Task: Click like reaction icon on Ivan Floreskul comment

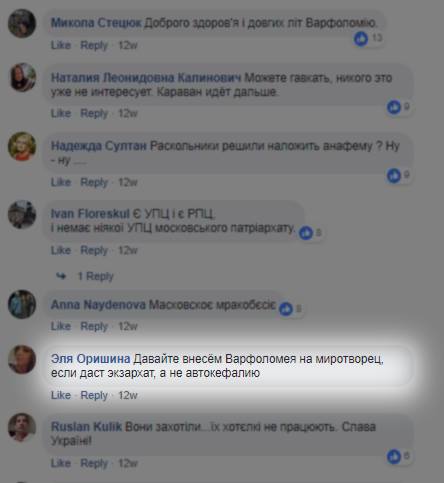Action: pos(306,233)
